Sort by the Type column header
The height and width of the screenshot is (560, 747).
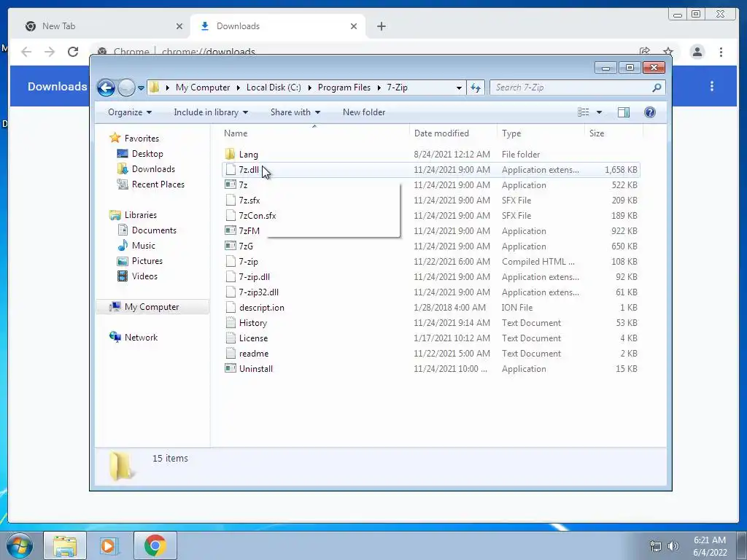point(541,133)
